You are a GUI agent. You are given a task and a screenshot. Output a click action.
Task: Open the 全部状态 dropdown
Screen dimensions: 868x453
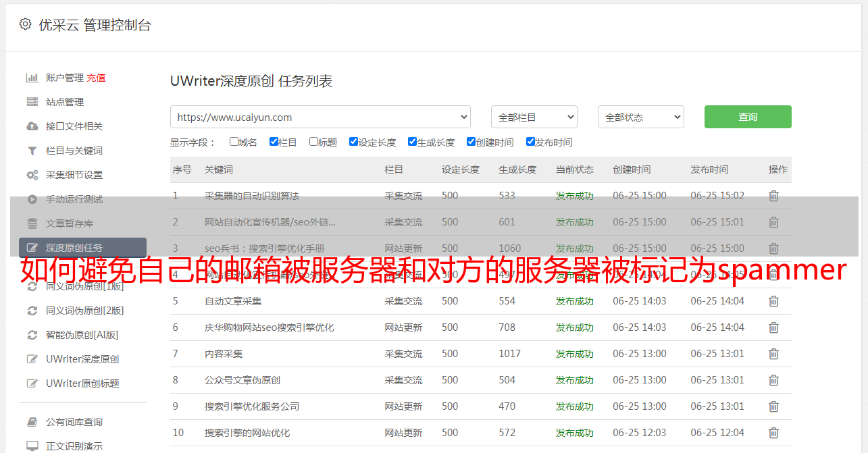[641, 117]
